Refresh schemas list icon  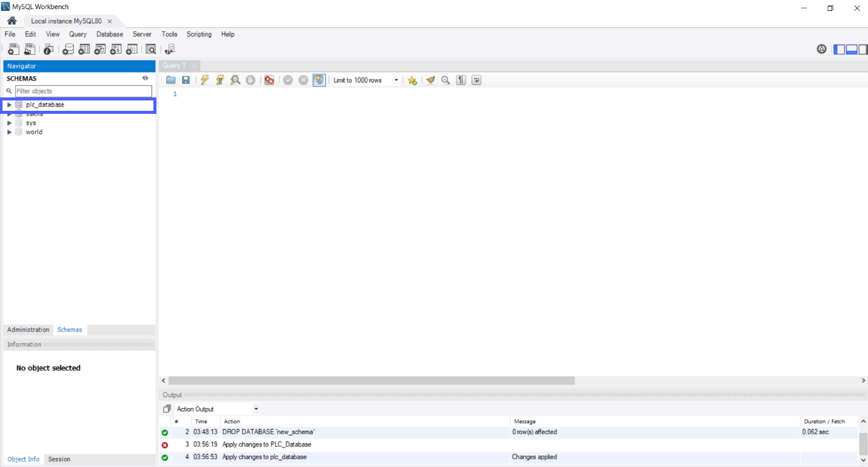click(x=145, y=78)
